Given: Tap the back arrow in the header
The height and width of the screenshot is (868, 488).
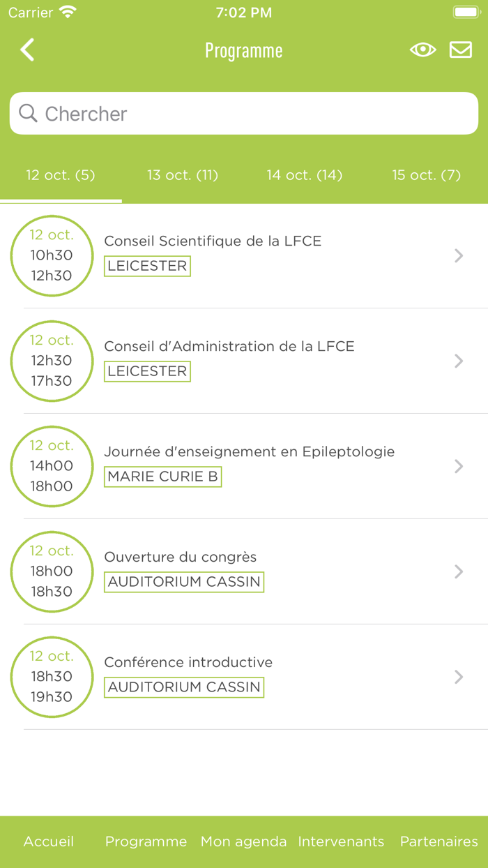Looking at the screenshot, I should click(26, 50).
